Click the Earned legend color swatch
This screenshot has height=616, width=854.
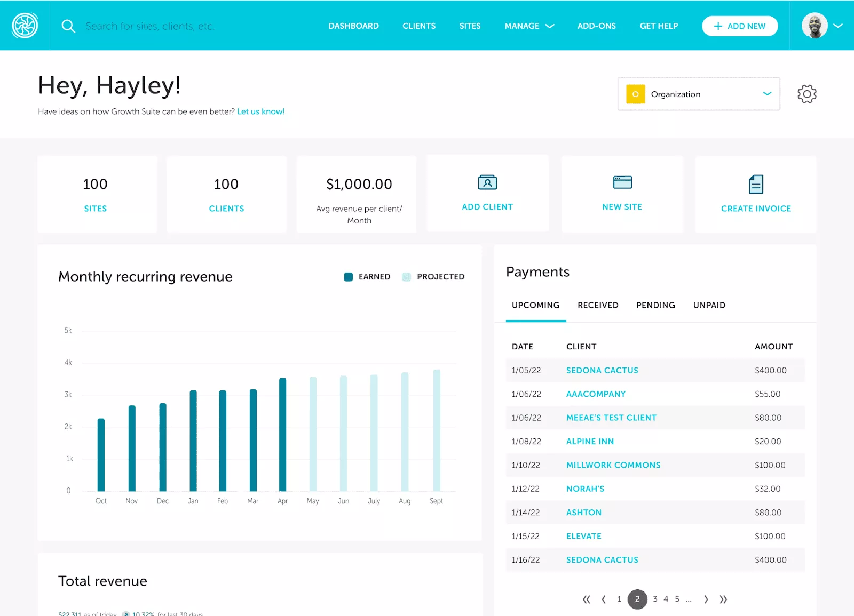pyautogui.click(x=349, y=277)
